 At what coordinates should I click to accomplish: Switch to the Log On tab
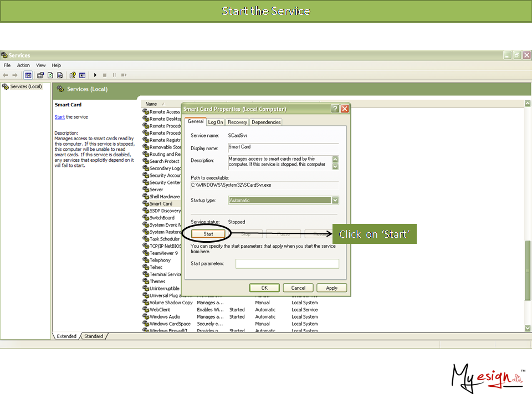tap(216, 122)
